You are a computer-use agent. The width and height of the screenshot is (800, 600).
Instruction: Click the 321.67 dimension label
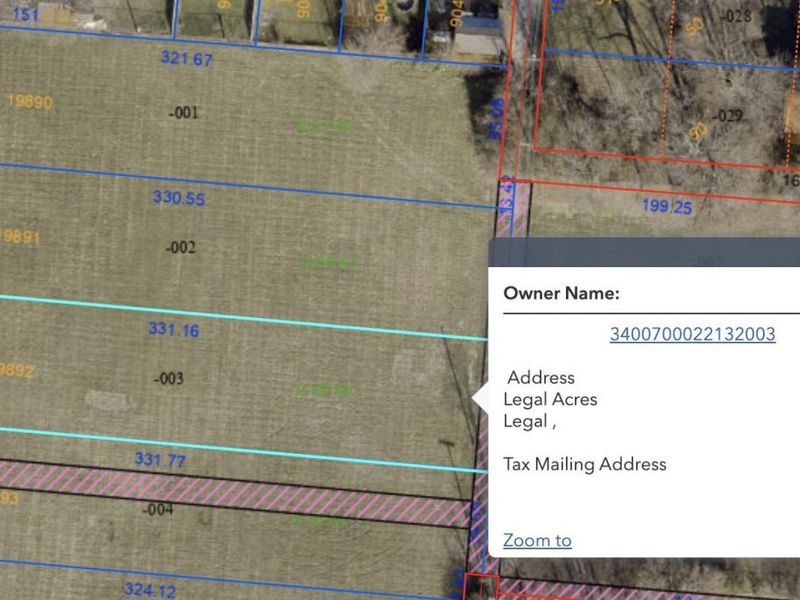coord(187,59)
